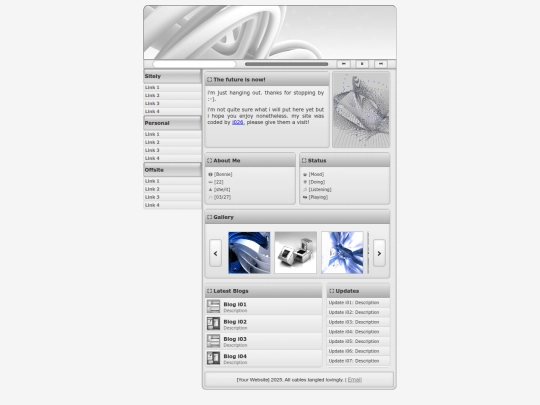
Task: Click the age icon next to [22]
Action: pyautogui.click(x=210, y=182)
